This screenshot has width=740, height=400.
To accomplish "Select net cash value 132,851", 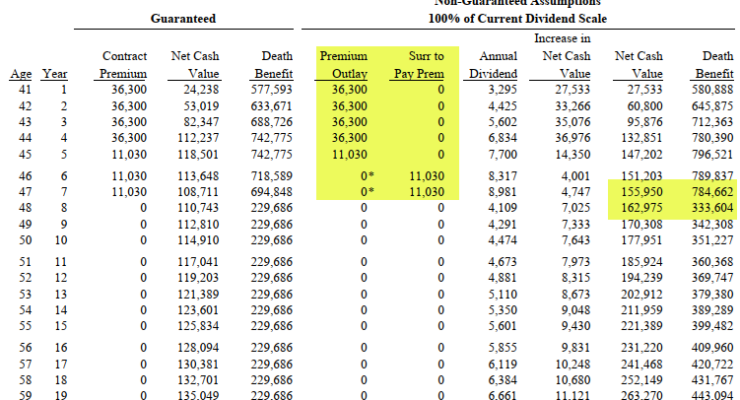I will tap(642, 138).
